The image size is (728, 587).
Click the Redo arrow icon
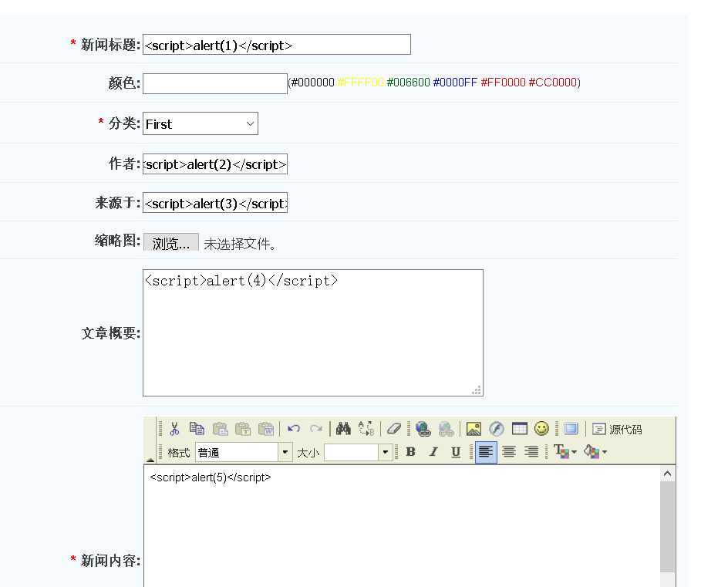tap(316, 429)
